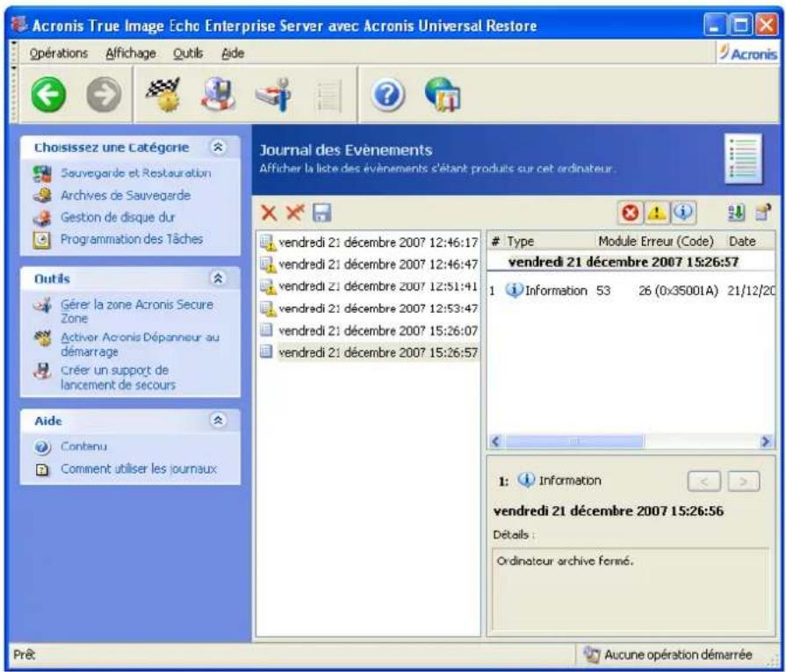Viewport: 786px width, 672px height.
Task: Click the greyed log list toolbar icon
Action: click(x=328, y=95)
